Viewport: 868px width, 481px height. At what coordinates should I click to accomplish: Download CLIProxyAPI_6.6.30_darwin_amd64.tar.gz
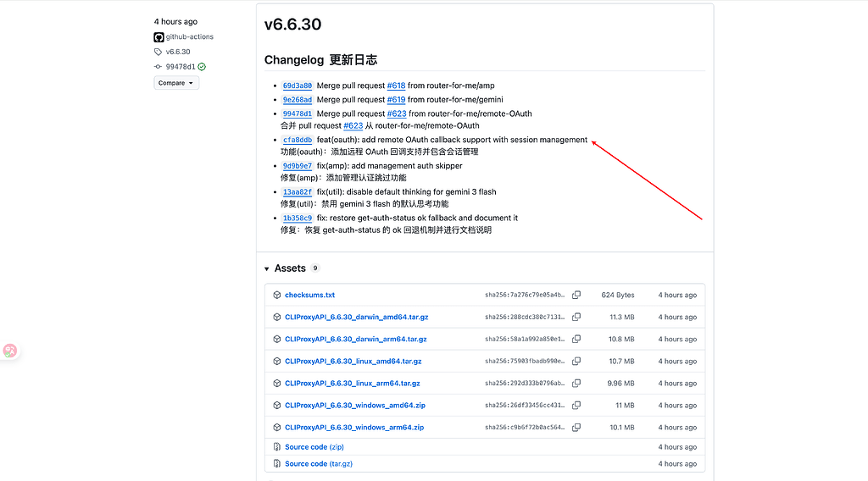coord(357,317)
